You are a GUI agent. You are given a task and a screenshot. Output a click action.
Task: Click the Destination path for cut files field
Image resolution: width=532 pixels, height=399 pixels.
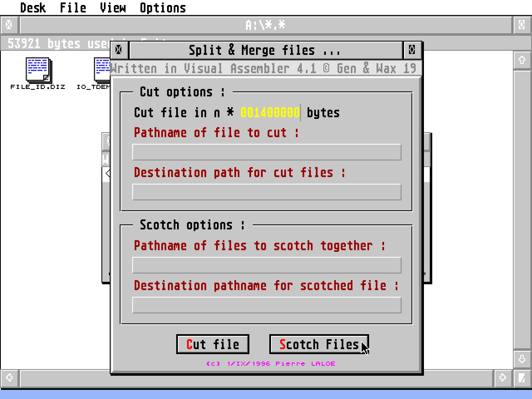pos(266,192)
